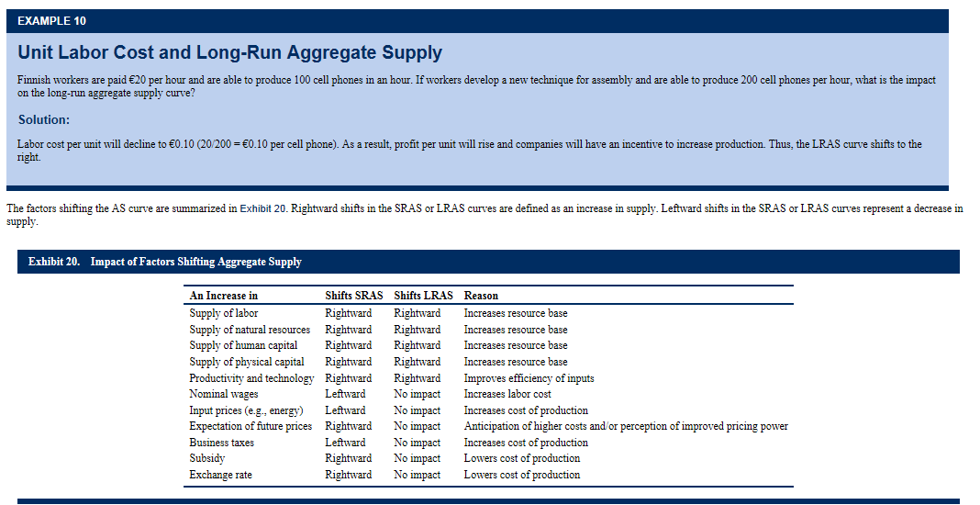Viewport: 980px width, 505px height.
Task: Click the Unit Labor Cost title heading
Action: click(x=229, y=53)
